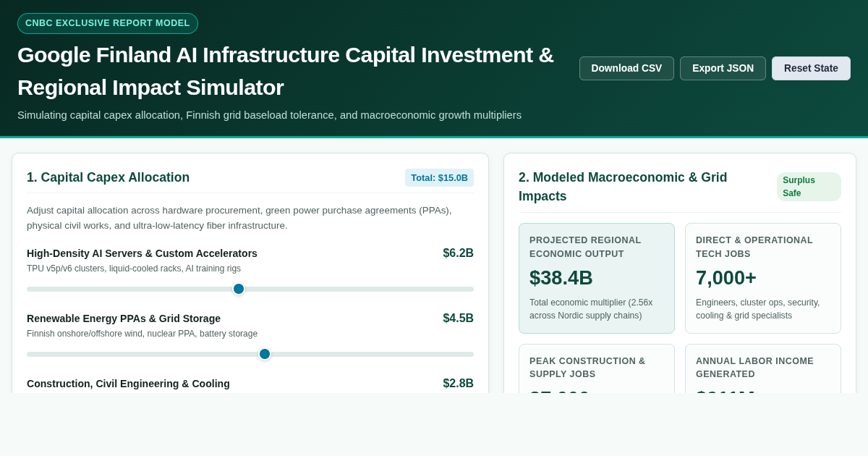Adjust the Renewable Energy PPAs slider

coord(250,354)
